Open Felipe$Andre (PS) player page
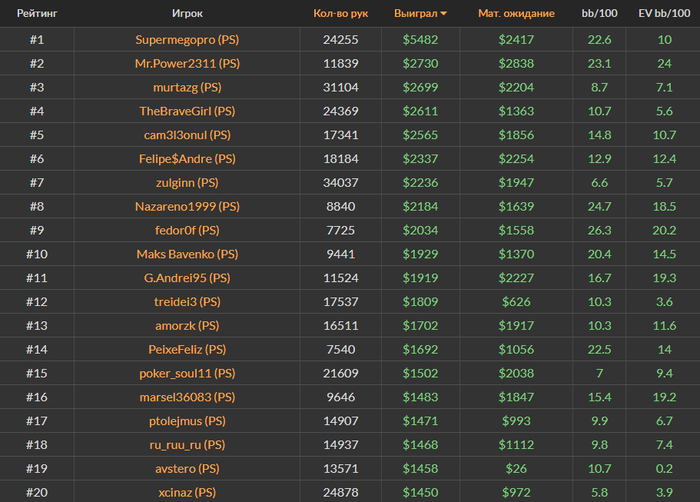This screenshot has height=502, width=700. tap(187, 159)
